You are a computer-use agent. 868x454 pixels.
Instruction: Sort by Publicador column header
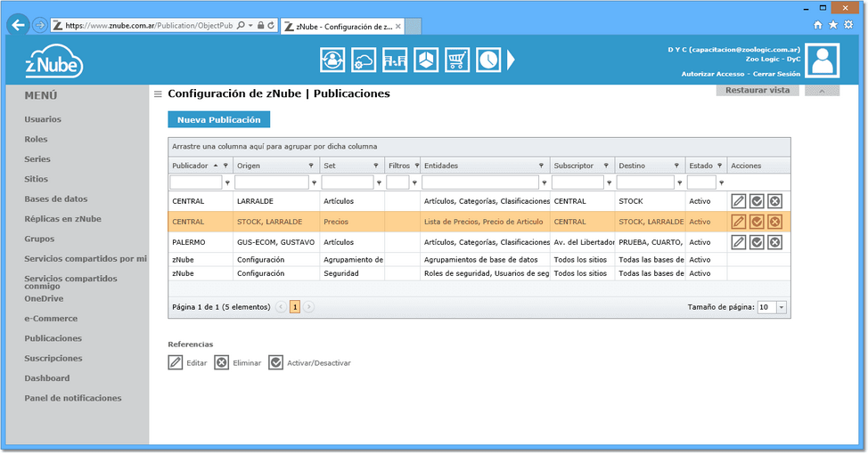pyautogui.click(x=190, y=166)
